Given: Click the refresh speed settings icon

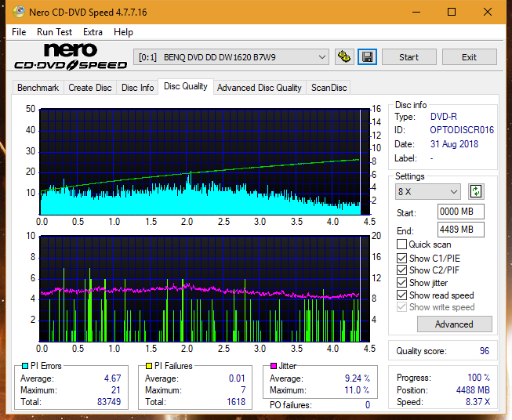Looking at the screenshot, I should pyautogui.click(x=476, y=191).
